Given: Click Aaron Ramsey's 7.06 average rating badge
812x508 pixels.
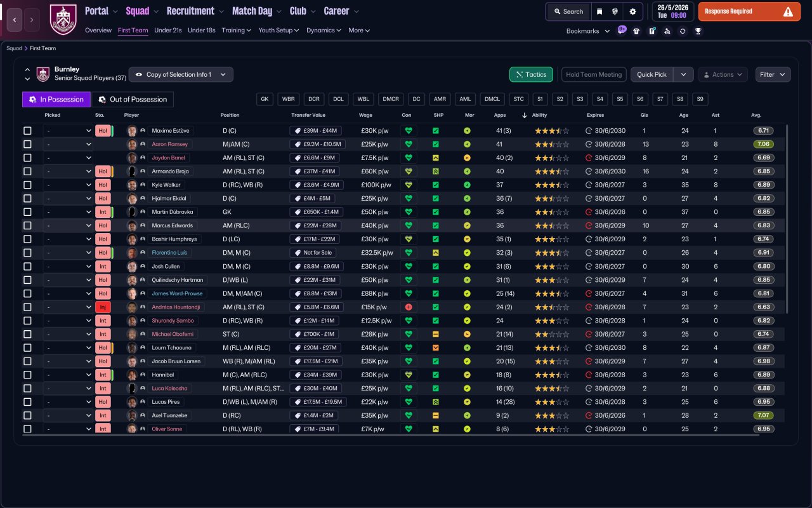Looking at the screenshot, I should (x=764, y=144).
